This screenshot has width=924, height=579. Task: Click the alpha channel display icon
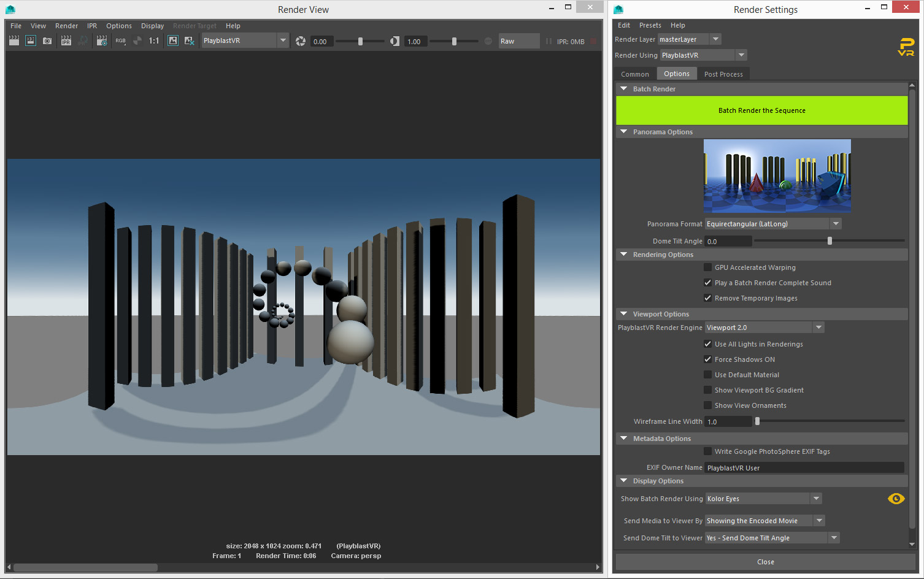click(137, 40)
